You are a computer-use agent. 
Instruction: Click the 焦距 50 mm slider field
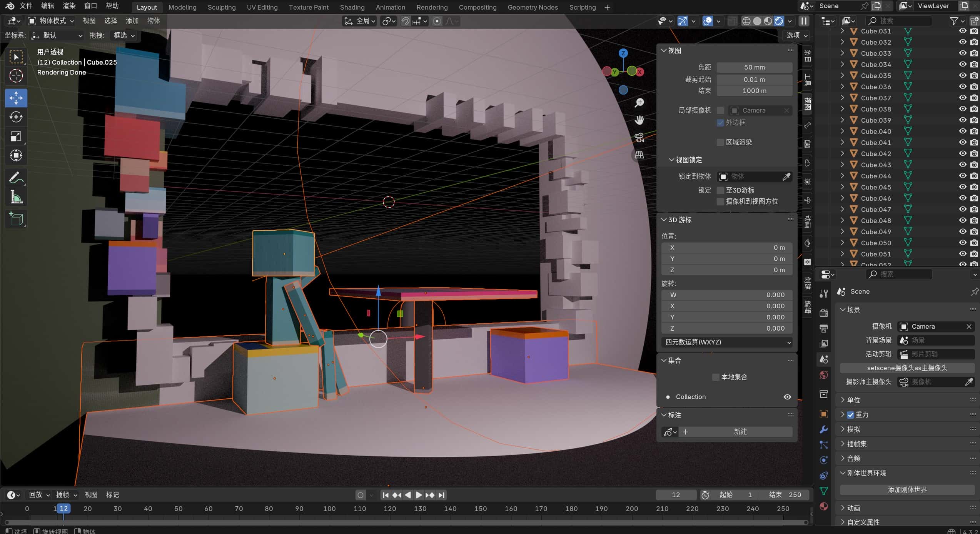pyautogui.click(x=754, y=67)
